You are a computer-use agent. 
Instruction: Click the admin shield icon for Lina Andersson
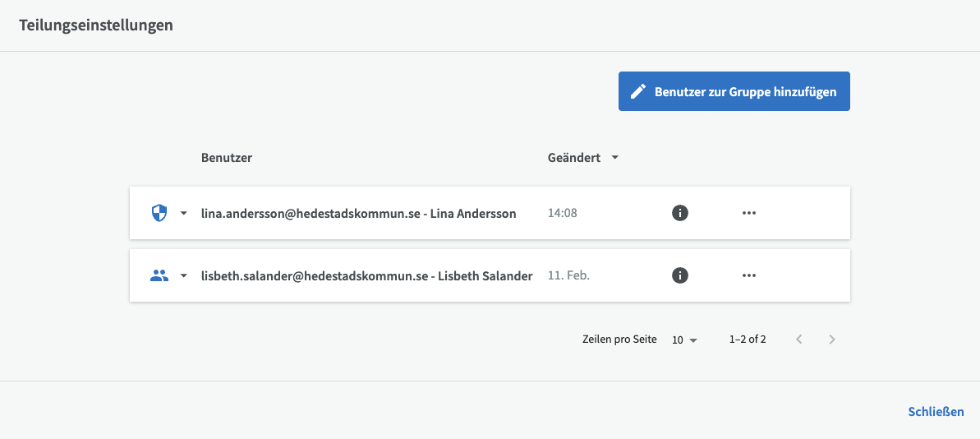(x=159, y=214)
